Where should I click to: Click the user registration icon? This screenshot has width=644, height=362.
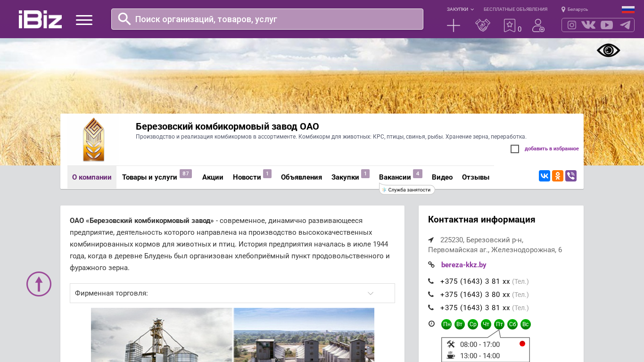pos(538,25)
